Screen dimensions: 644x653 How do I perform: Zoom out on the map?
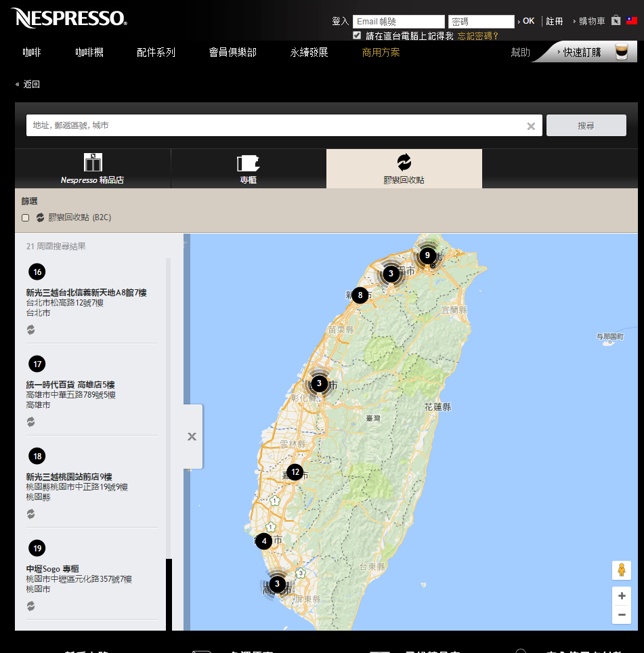[622, 614]
